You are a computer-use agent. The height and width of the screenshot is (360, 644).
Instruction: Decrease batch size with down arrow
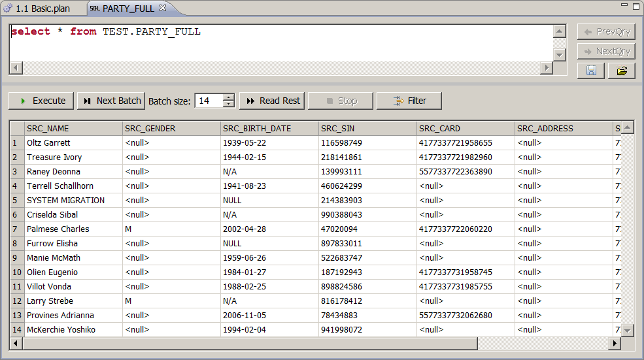tap(228, 104)
